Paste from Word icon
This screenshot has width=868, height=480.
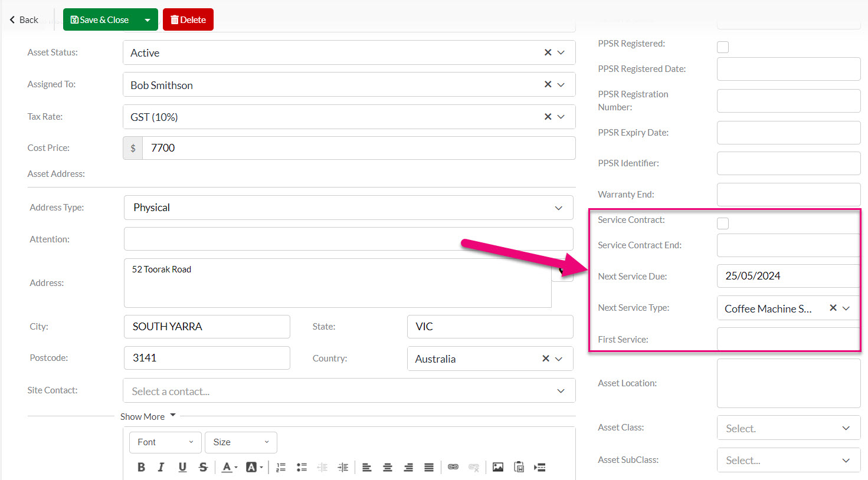click(519, 467)
